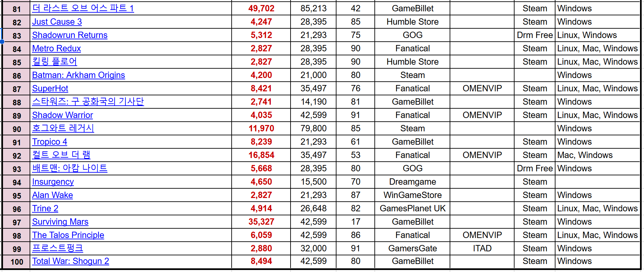The width and height of the screenshot is (644, 272).
Task: Select the red price cell 49,702
Action: pyautogui.click(x=261, y=8)
